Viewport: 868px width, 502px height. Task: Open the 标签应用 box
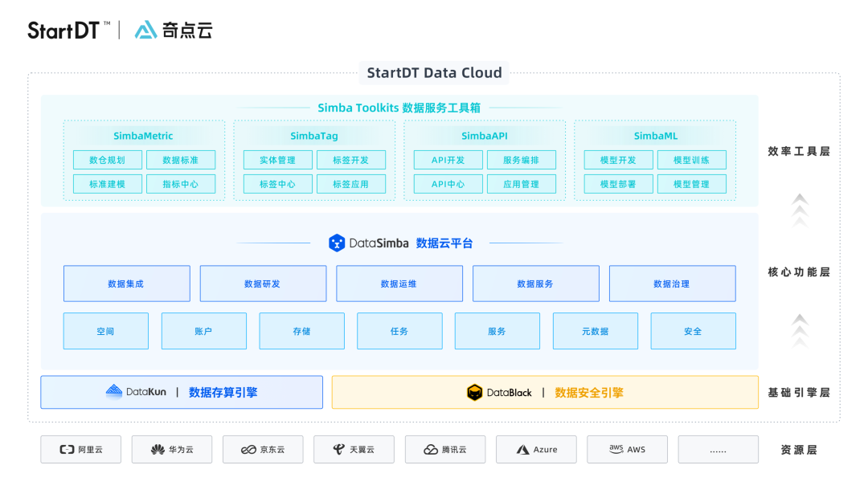point(351,184)
